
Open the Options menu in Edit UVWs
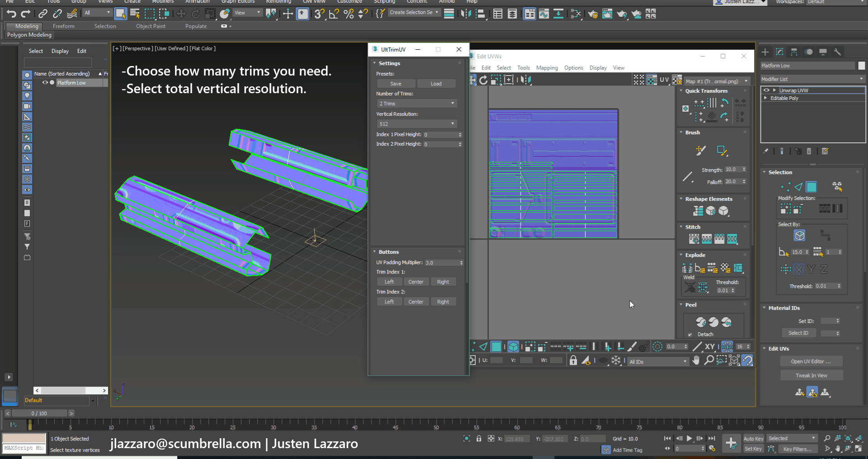(574, 68)
